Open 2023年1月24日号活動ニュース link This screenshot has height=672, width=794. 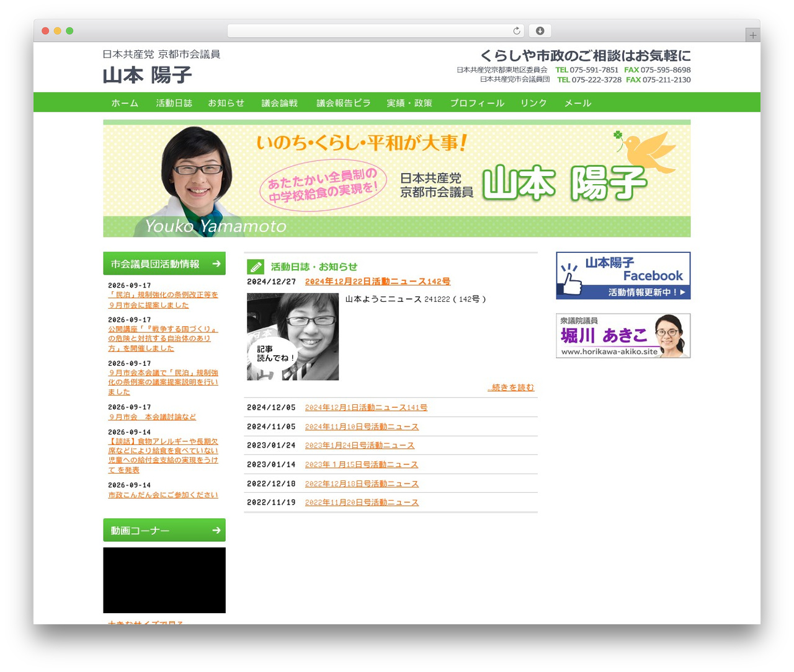point(360,445)
